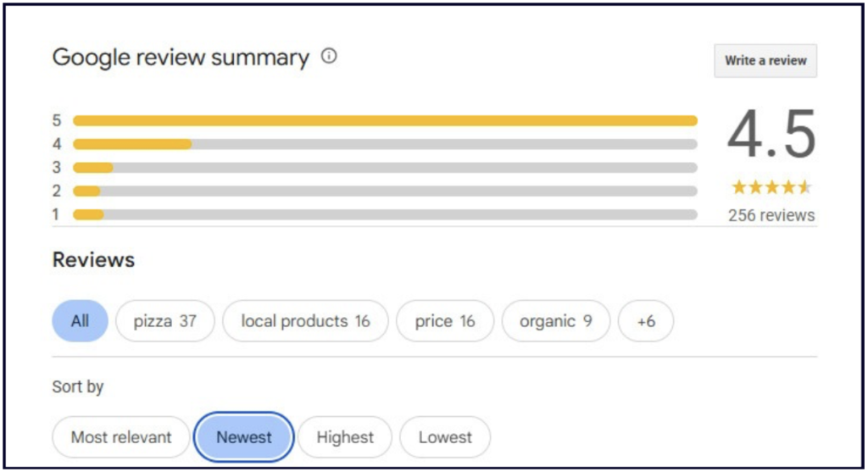Click the large 4.5 rating score

coord(771,136)
